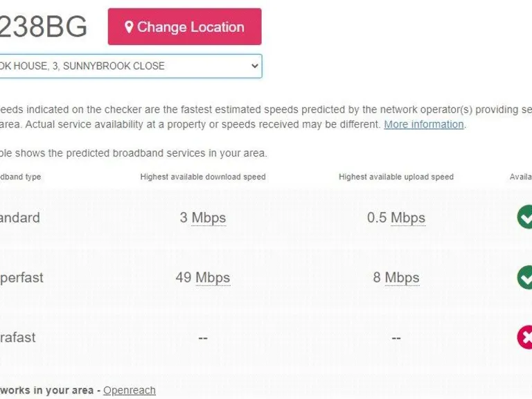532x399 pixels.
Task: Select the Ultrafast broadband row label
Action: point(18,337)
